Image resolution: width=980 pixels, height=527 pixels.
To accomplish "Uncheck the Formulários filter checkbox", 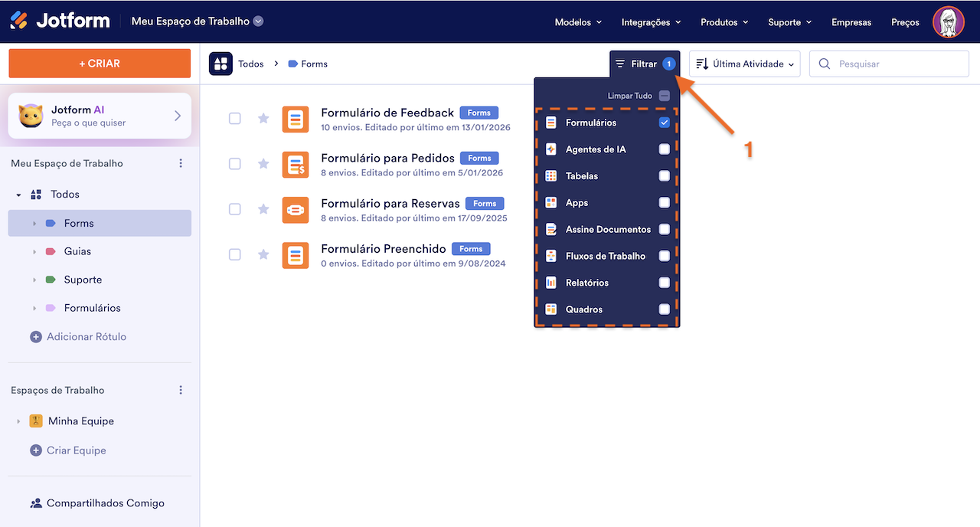I will 664,123.
